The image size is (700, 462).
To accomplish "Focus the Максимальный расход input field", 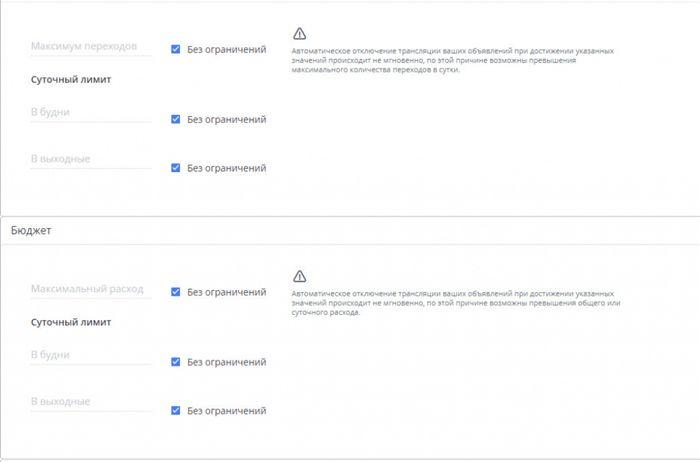I will 91,289.
